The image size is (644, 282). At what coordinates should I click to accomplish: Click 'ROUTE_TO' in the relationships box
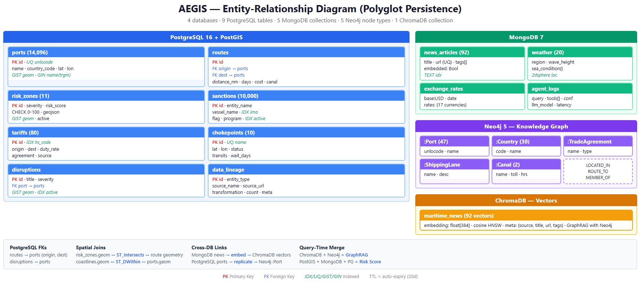pos(598,172)
